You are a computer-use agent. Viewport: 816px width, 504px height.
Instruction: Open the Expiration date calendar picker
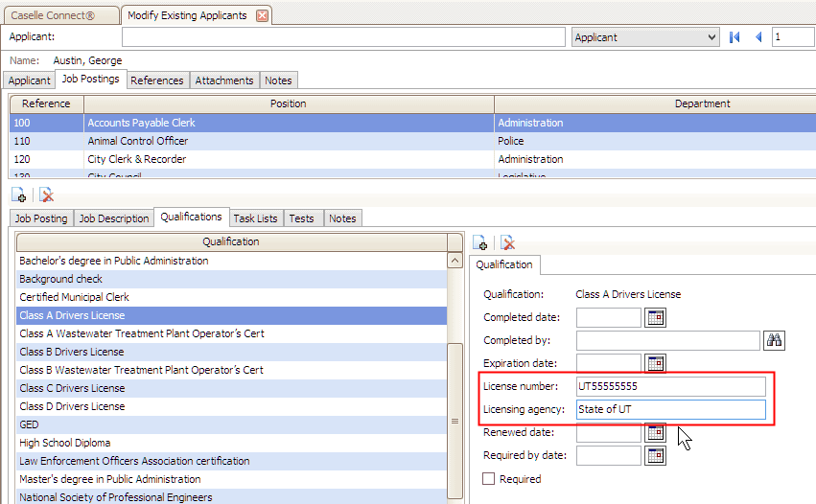[656, 363]
